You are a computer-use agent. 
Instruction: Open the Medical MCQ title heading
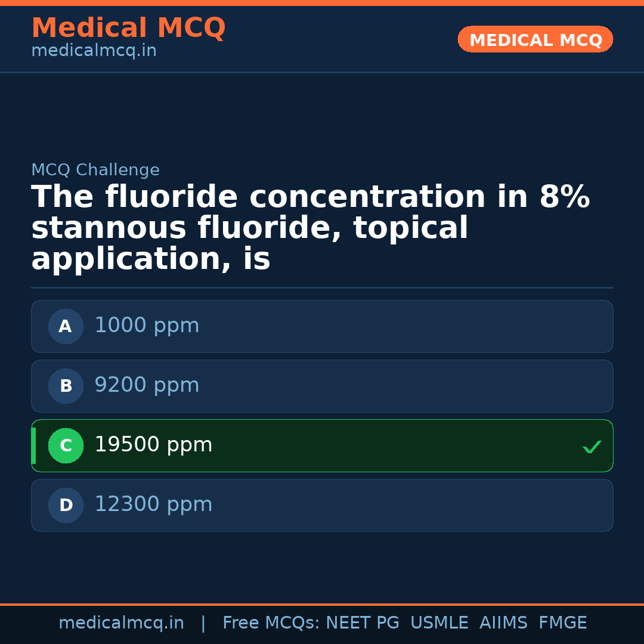128,28
